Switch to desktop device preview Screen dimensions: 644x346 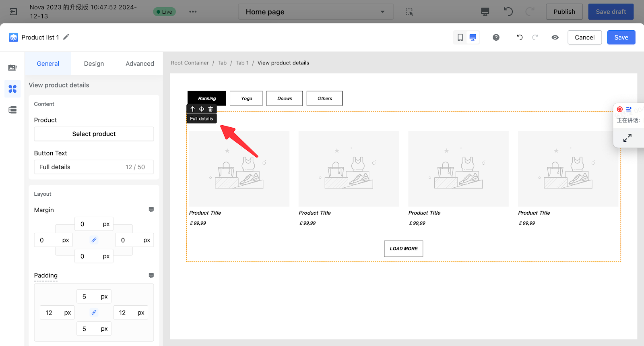(x=473, y=37)
